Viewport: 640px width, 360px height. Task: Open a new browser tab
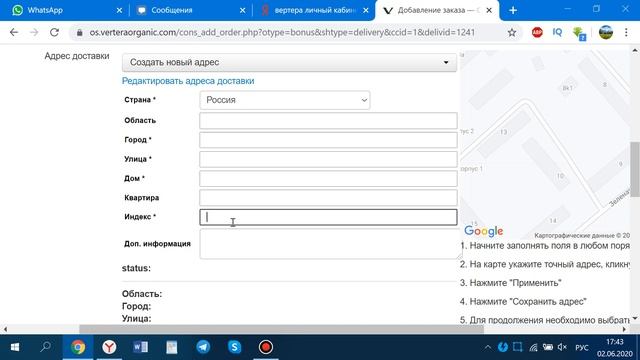pos(513,10)
